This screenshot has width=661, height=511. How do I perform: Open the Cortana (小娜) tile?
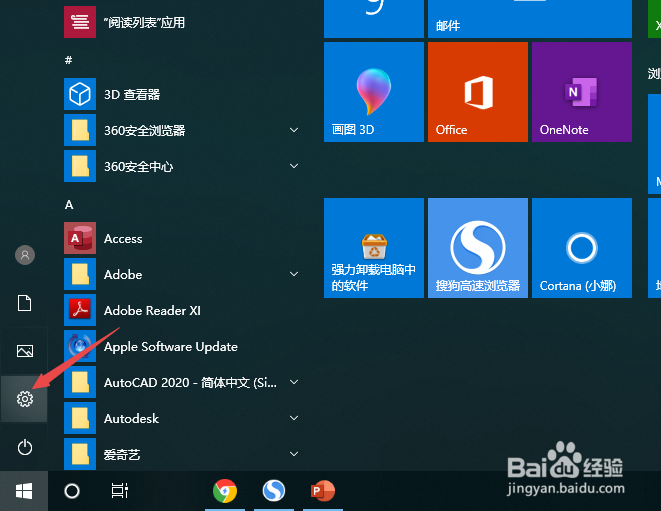tap(582, 248)
